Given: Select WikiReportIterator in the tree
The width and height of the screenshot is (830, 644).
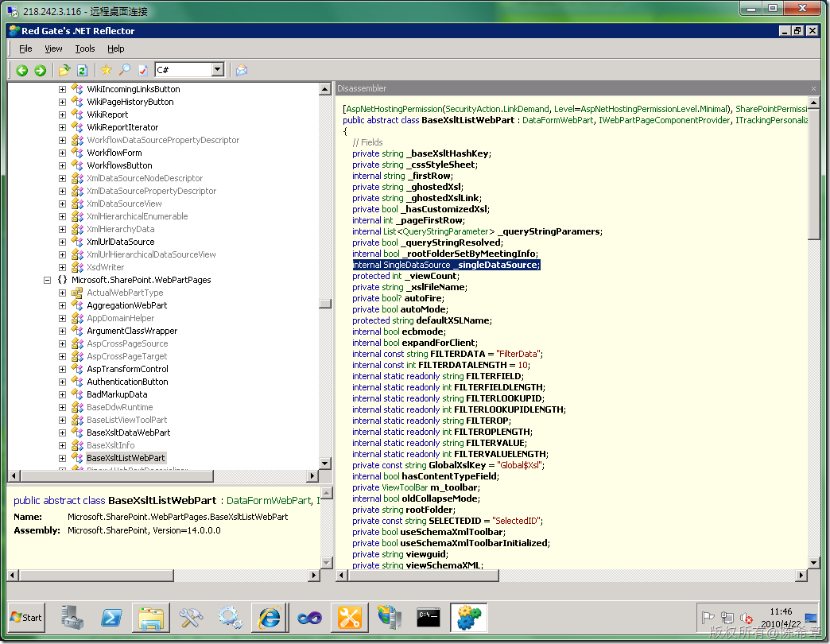Looking at the screenshot, I should pyautogui.click(x=122, y=127).
